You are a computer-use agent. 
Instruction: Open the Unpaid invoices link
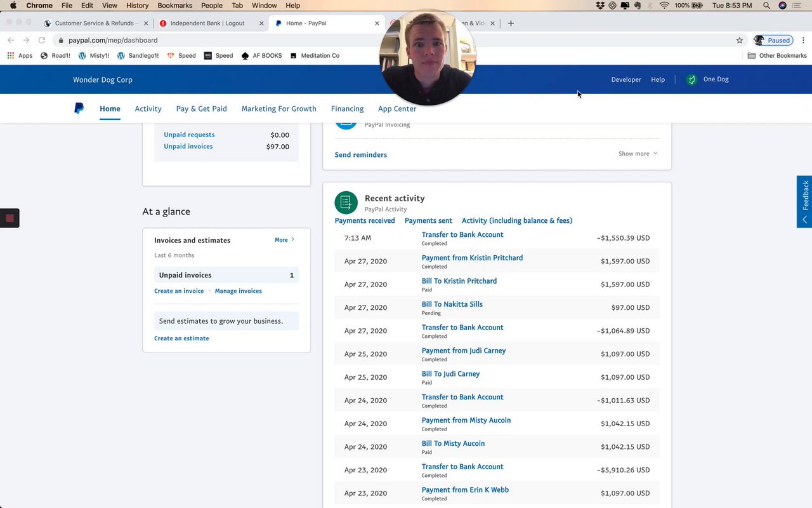[x=188, y=146]
